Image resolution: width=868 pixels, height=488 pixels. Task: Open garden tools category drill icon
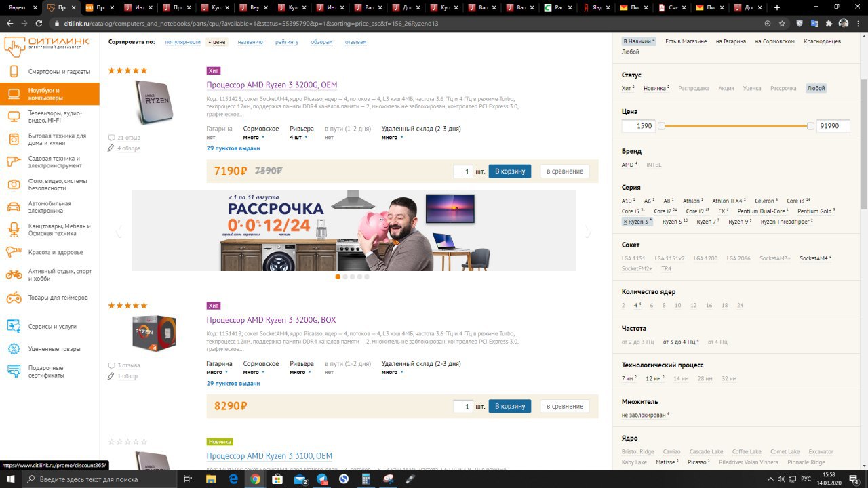(14, 161)
